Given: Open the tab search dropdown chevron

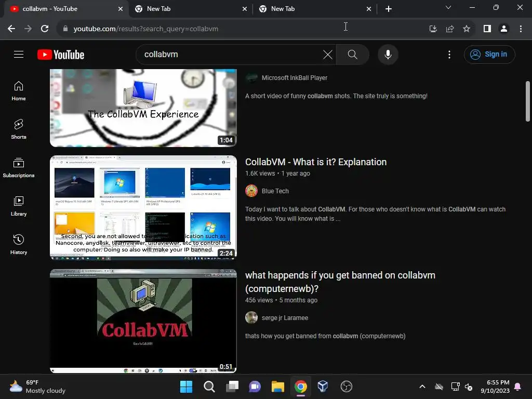Looking at the screenshot, I should click(448, 7).
